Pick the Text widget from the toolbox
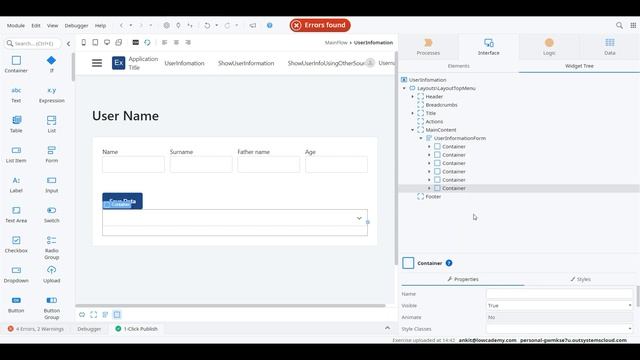The height and width of the screenshot is (360, 640). pyautogui.click(x=16, y=94)
